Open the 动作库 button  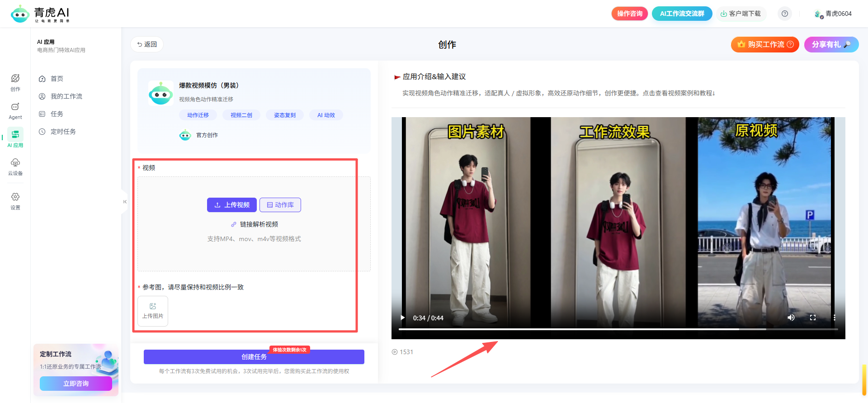coord(280,205)
